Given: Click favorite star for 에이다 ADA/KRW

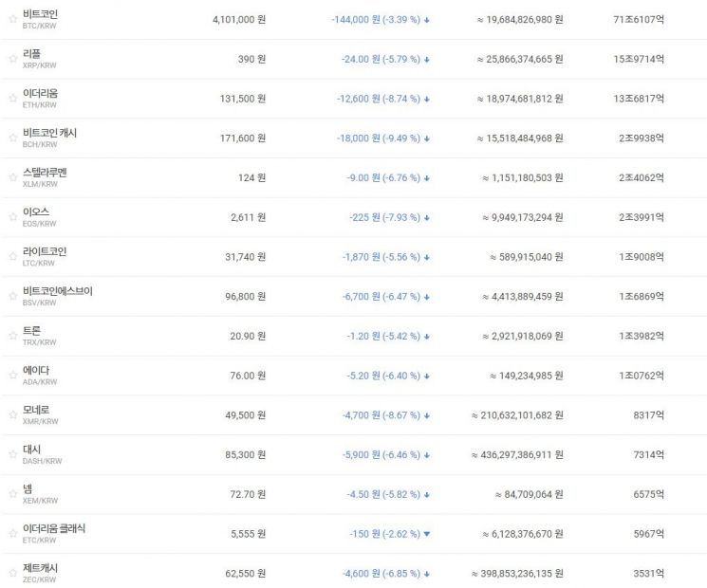Looking at the screenshot, I should pyautogui.click(x=12, y=376).
